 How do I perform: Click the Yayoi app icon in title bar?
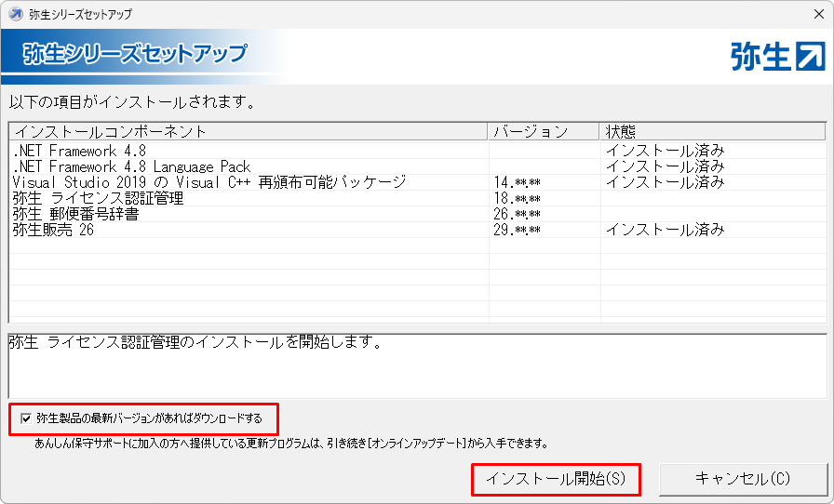click(x=16, y=14)
